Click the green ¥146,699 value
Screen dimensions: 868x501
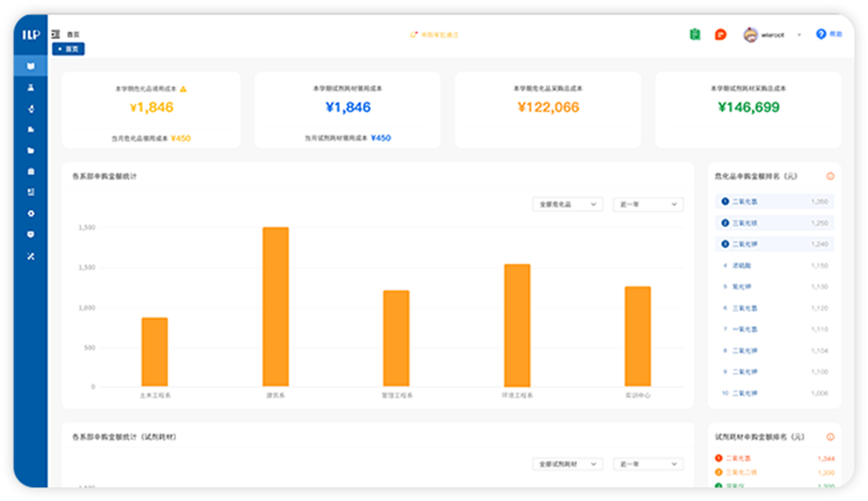coord(748,107)
